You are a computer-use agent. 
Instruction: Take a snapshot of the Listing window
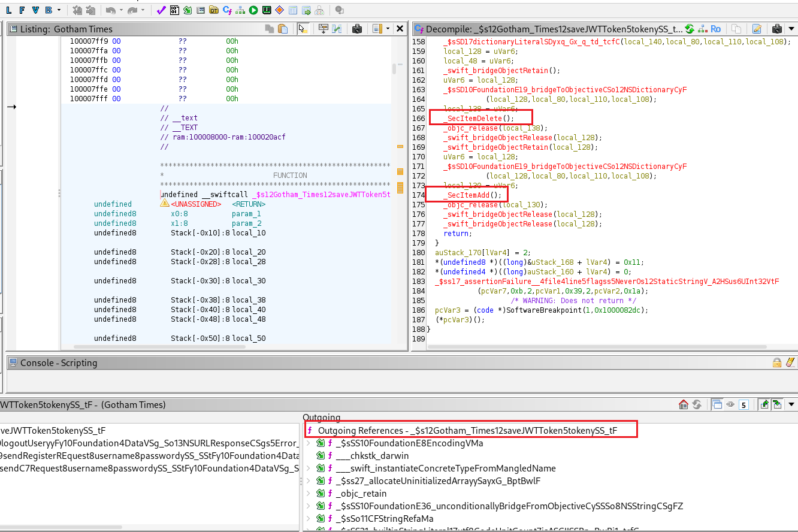coord(357,29)
